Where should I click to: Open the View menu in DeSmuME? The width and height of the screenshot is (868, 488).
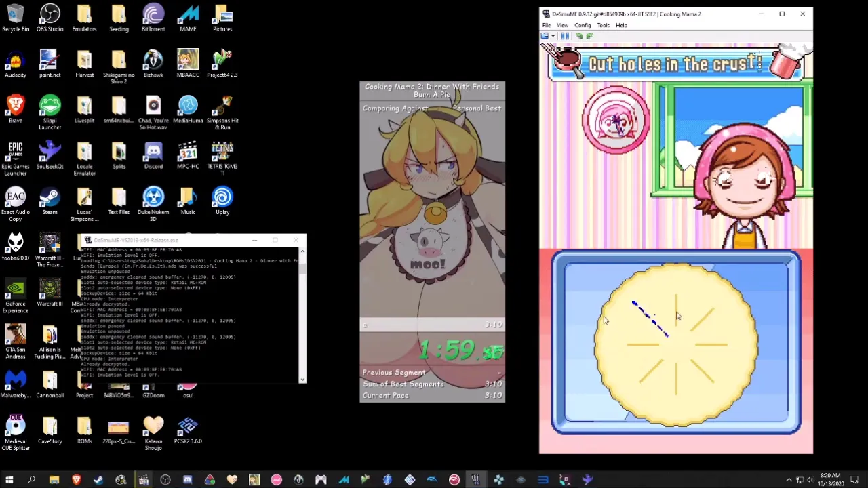click(x=562, y=25)
